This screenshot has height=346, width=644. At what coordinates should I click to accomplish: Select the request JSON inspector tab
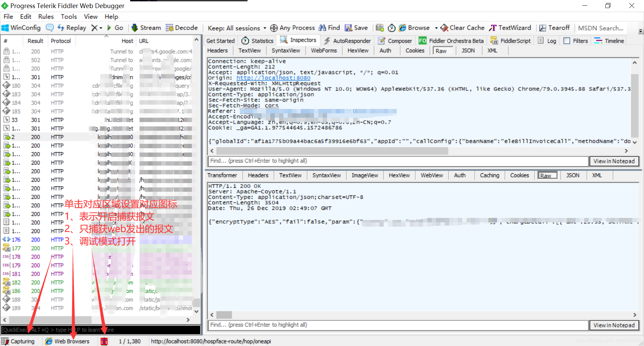468,50
